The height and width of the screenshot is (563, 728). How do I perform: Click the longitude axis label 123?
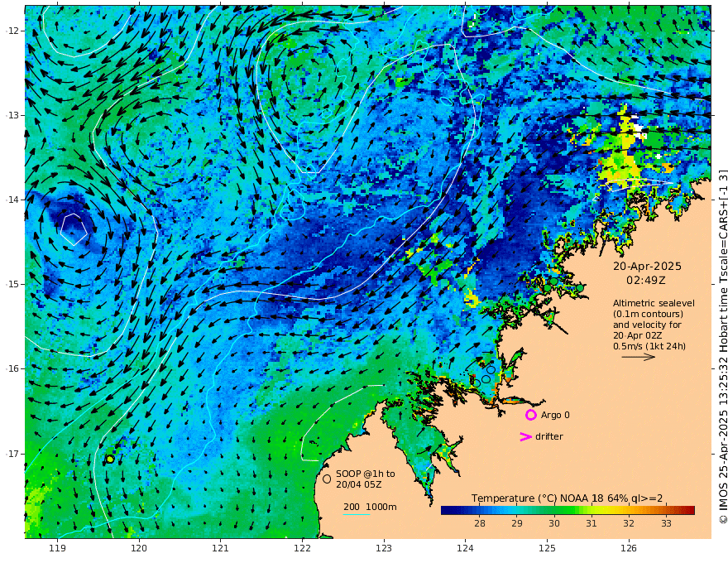point(384,549)
